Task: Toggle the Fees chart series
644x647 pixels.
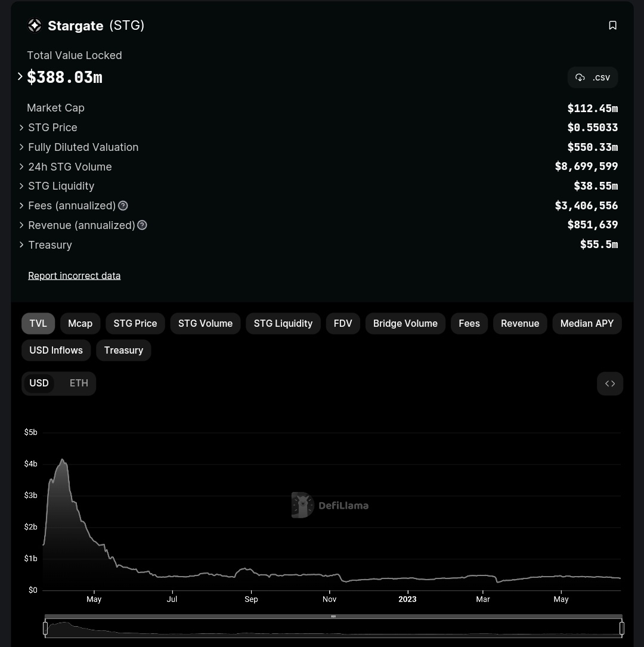Action: pyautogui.click(x=469, y=323)
